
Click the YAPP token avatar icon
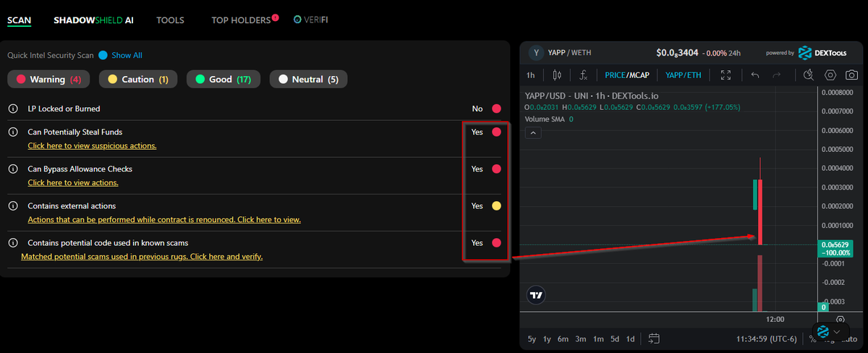[536, 52]
